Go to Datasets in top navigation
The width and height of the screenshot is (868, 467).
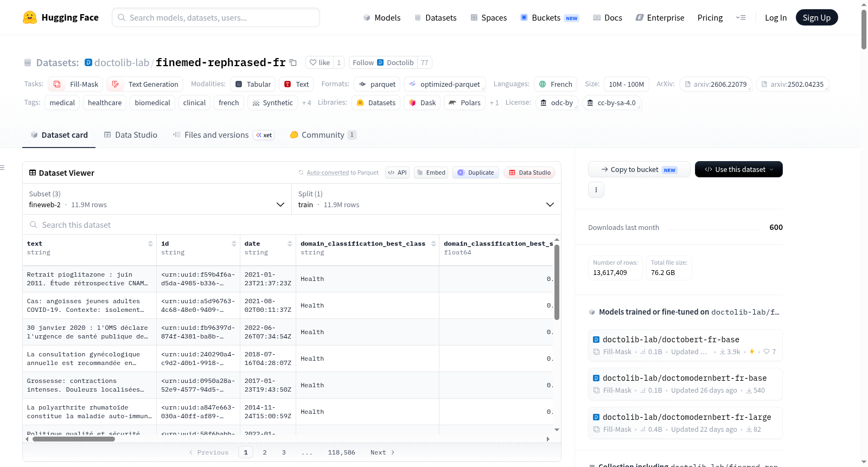click(x=435, y=17)
